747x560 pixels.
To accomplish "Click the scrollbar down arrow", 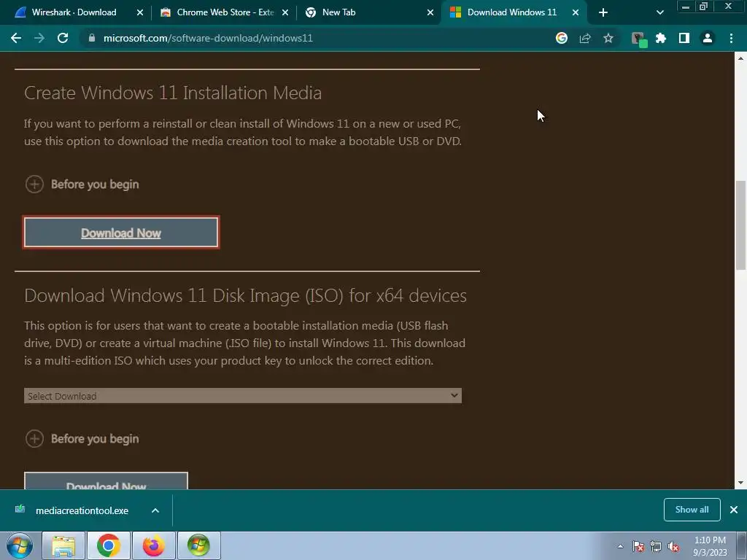I will (x=740, y=483).
